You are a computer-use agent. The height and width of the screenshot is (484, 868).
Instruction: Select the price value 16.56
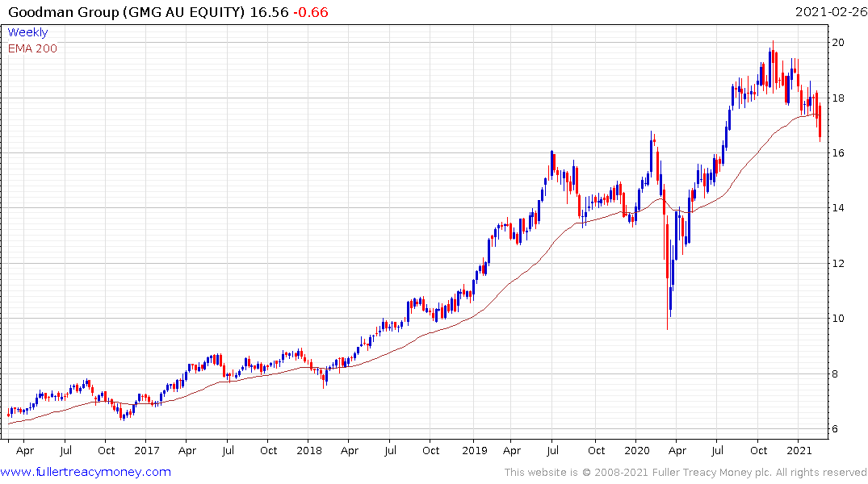tap(269, 11)
